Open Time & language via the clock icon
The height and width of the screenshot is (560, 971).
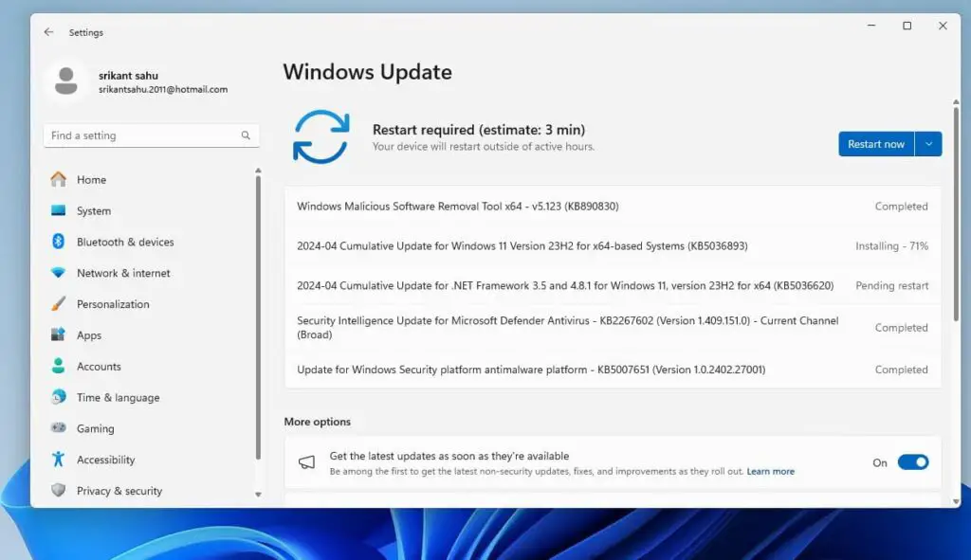[x=60, y=397]
